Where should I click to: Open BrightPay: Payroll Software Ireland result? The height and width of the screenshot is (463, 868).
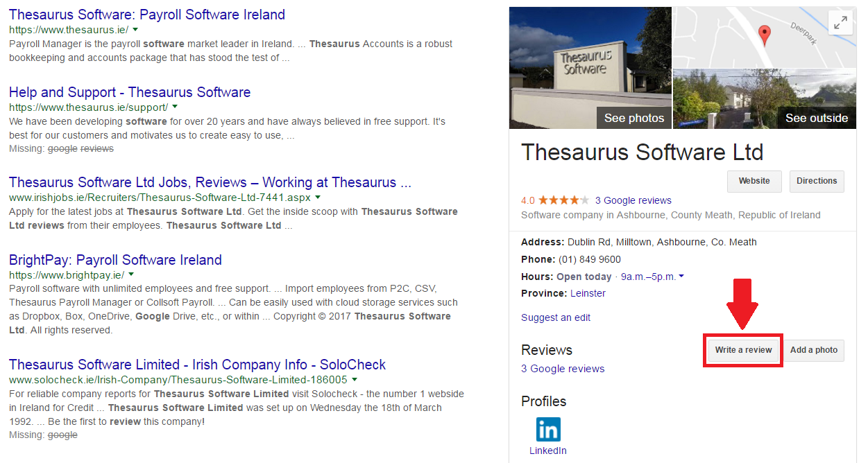coord(115,260)
